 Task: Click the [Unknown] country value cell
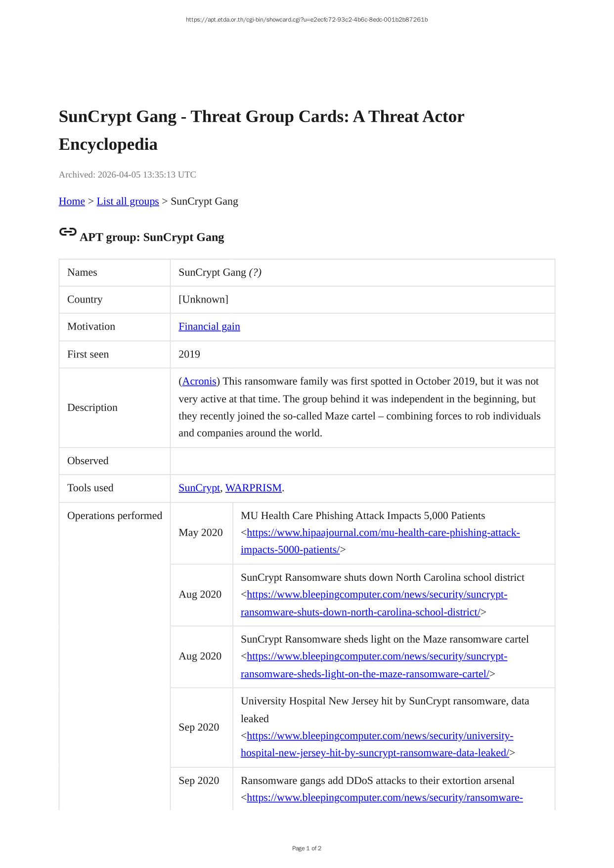pyautogui.click(x=203, y=300)
